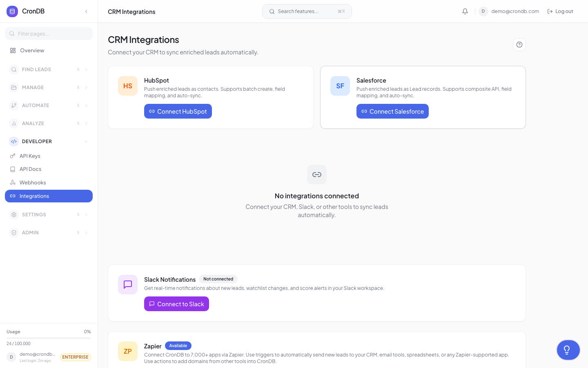Click the HS HubSpot logo tile
This screenshot has width=588, height=368.
(x=128, y=86)
